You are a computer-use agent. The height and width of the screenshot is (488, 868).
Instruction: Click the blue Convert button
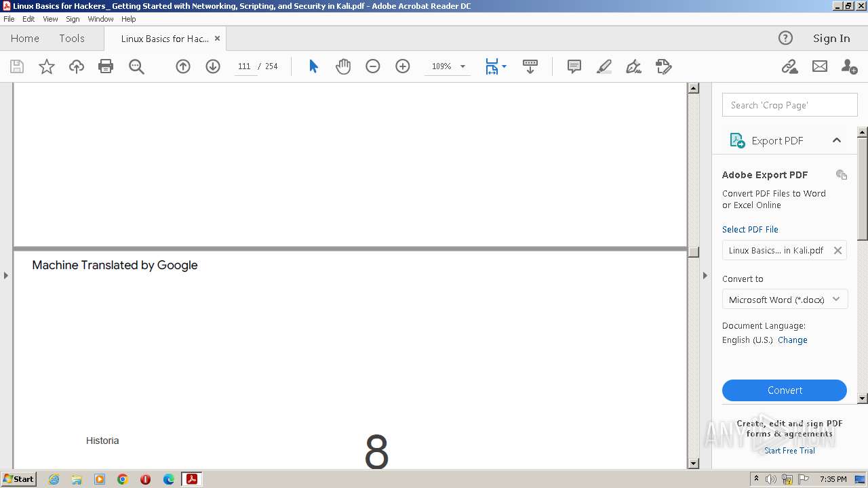coord(785,390)
